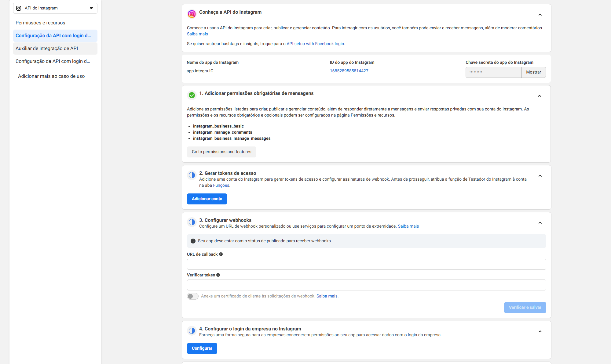The image size is (611, 364).
Task: Open the Funções link
Action: pos(221,186)
